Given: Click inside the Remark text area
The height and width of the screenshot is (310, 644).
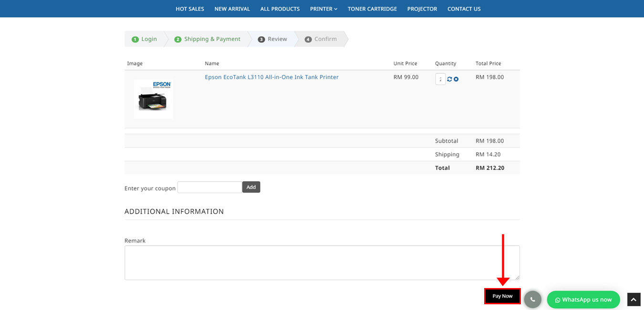Looking at the screenshot, I should click(x=322, y=263).
